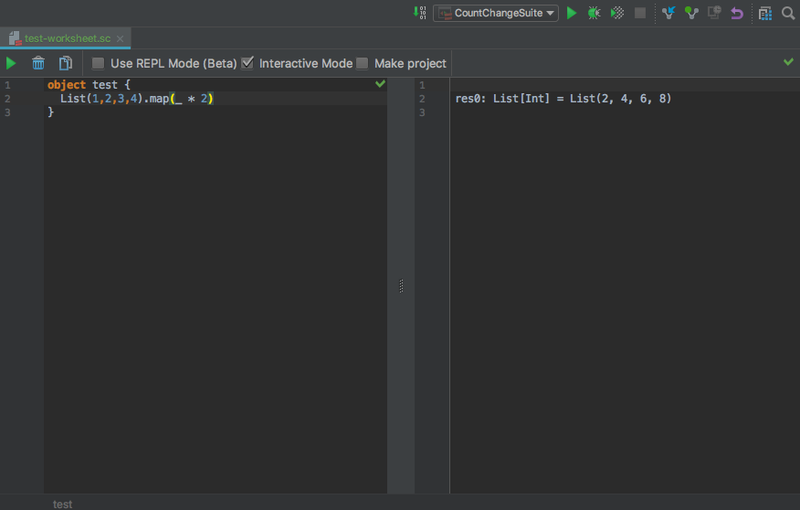The image size is (800, 510).
Task: Click the green checkmark in output toolbar
Action: (788, 62)
